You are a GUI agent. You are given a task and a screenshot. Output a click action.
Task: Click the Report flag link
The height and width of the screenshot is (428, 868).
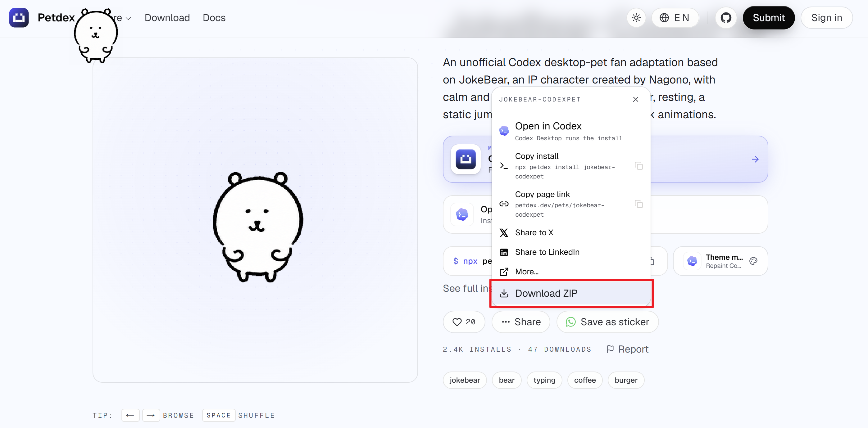point(627,349)
